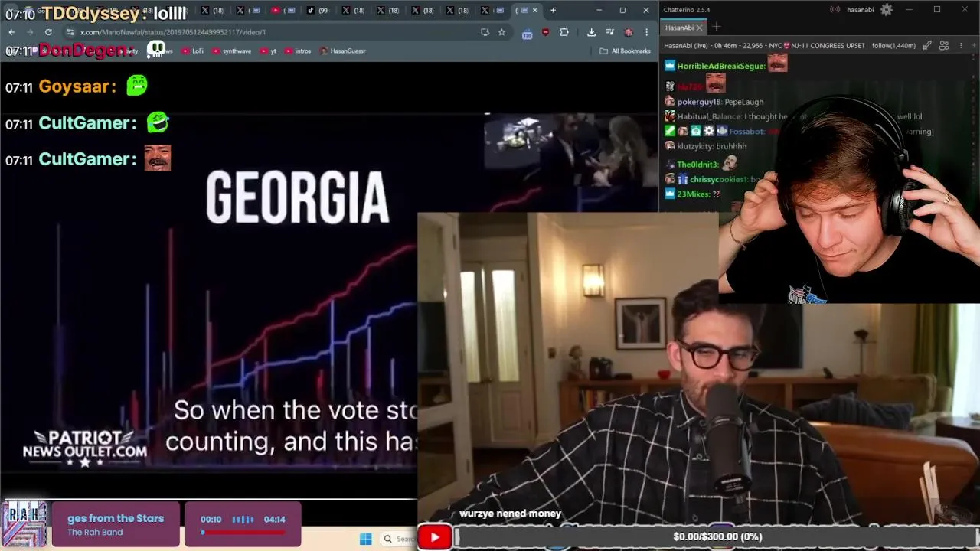Open the browser extensions puzzle icon
Screen dimensions: 980x551
coord(564,32)
